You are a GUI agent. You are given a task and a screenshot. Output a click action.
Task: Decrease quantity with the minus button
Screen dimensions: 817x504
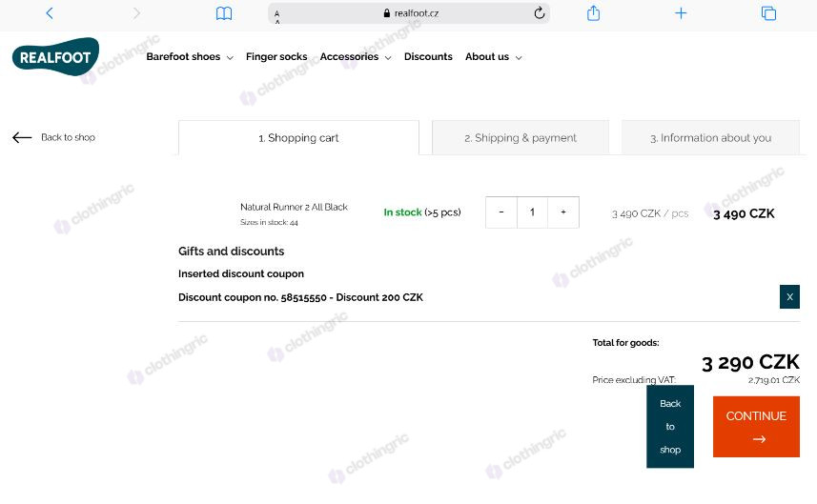point(501,212)
